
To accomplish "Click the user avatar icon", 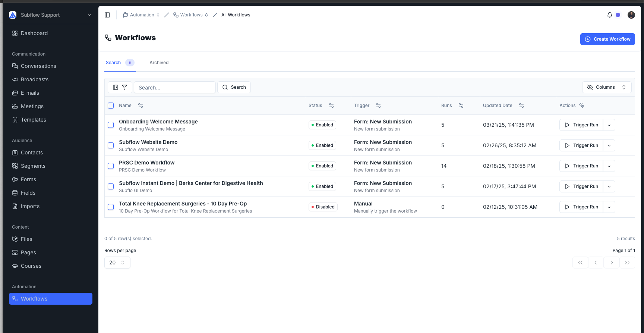I will (631, 15).
